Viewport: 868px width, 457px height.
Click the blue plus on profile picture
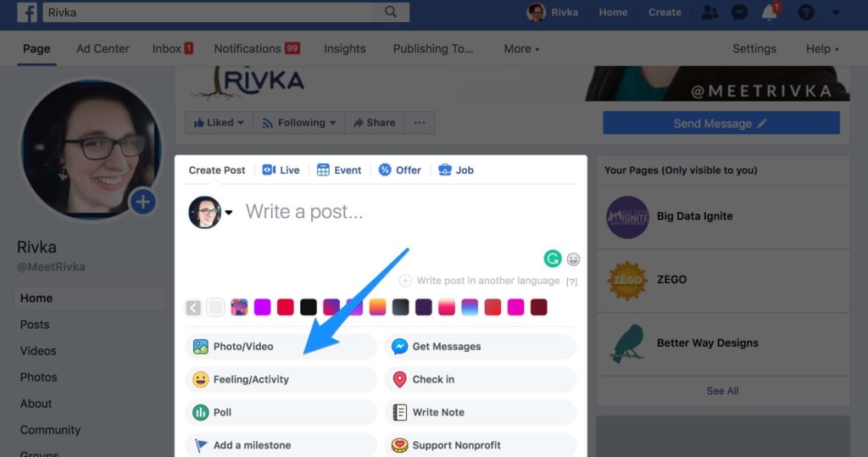(142, 202)
